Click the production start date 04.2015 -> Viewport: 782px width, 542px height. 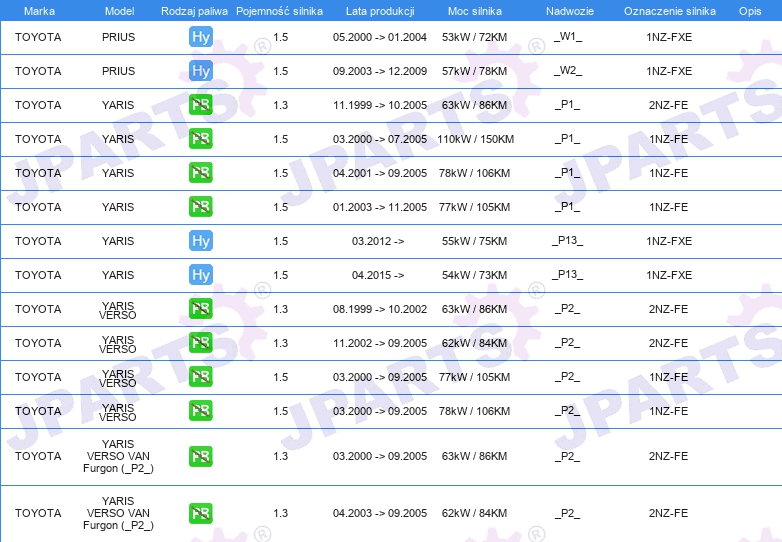(x=378, y=275)
